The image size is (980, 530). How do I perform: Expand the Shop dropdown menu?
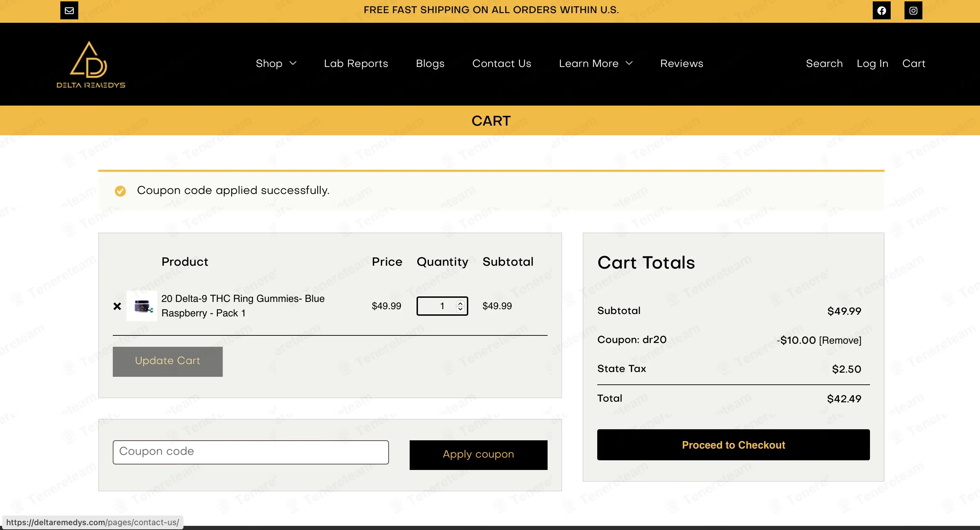tap(276, 63)
